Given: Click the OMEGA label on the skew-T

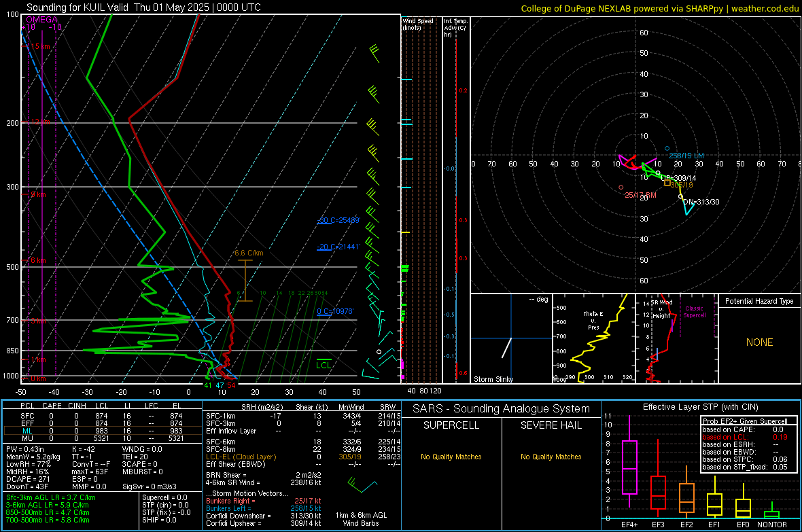Looking at the screenshot, I should tap(42, 20).
